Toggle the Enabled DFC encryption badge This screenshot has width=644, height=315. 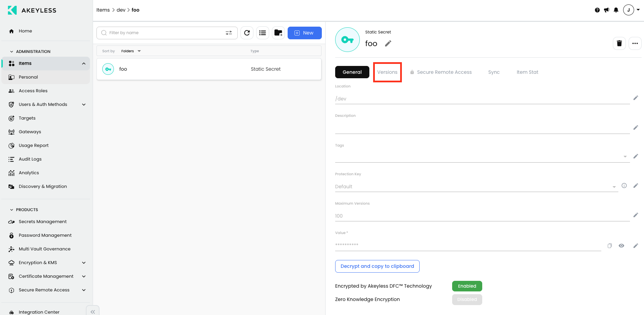click(467, 286)
